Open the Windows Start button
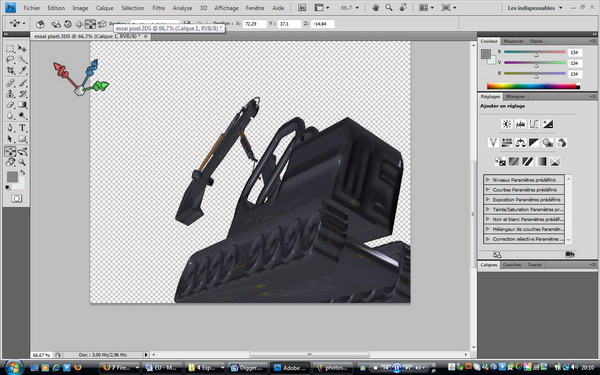 coord(13,367)
